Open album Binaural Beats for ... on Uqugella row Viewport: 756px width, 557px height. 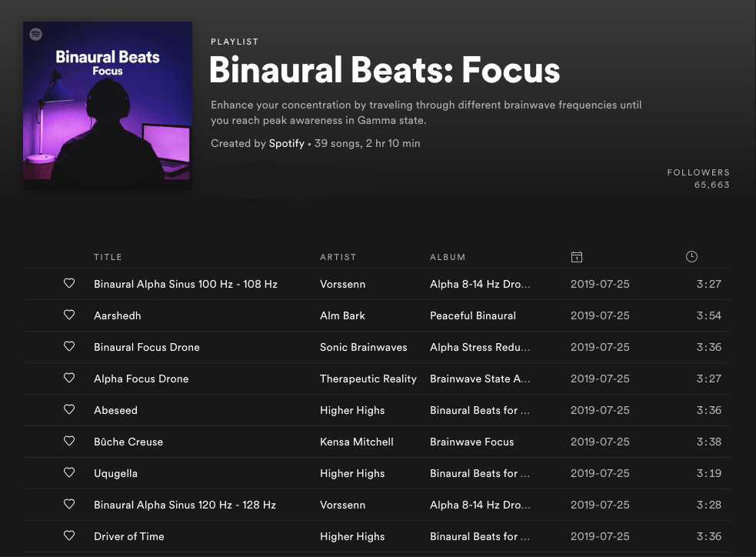pyautogui.click(x=480, y=474)
